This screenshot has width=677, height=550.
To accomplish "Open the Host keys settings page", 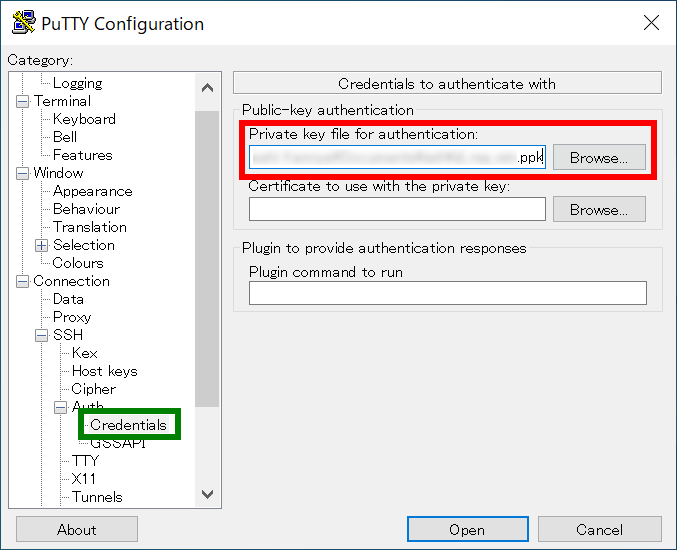I will click(x=104, y=371).
